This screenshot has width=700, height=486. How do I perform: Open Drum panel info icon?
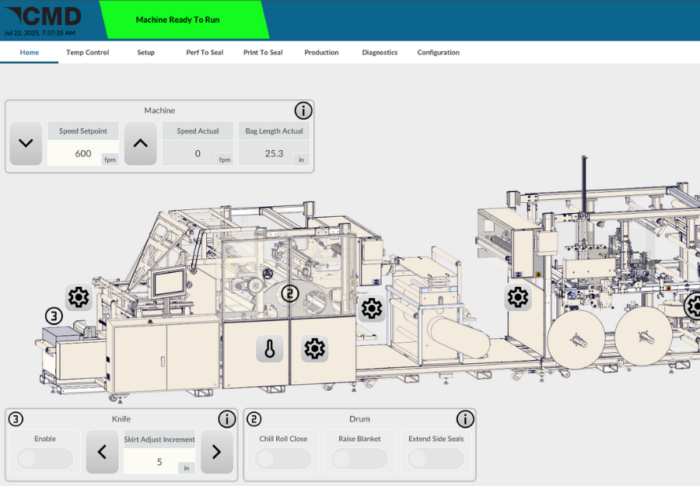(465, 419)
